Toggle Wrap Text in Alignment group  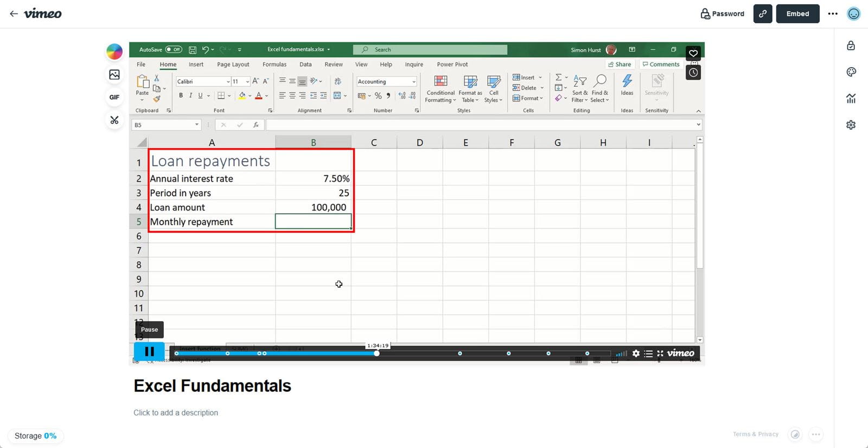click(337, 81)
